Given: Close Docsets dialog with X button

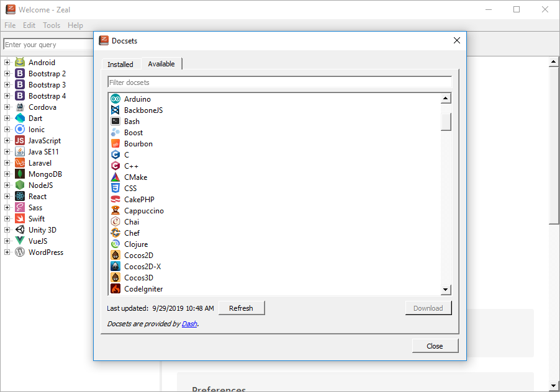Looking at the screenshot, I should coord(457,40).
